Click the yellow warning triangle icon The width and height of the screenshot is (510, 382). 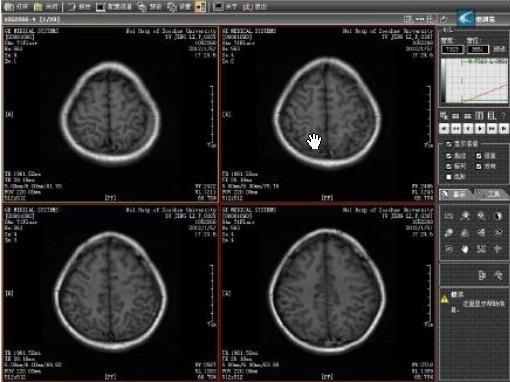pyautogui.click(x=445, y=298)
